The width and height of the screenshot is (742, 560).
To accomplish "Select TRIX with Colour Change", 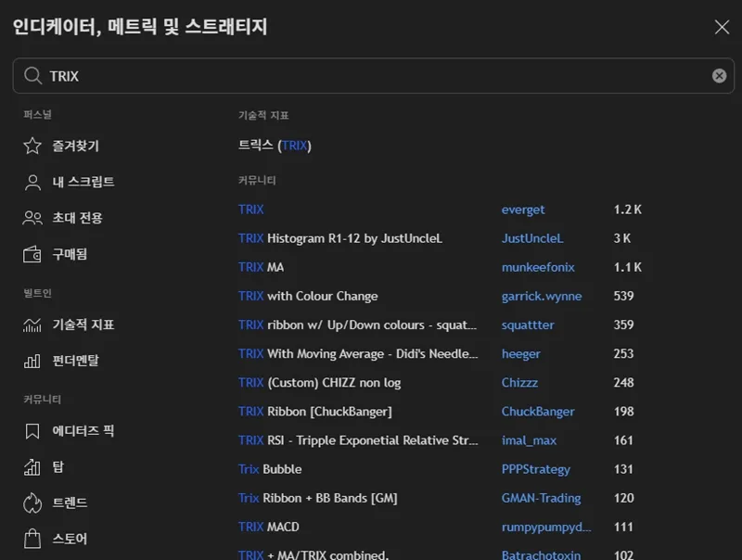I will 308,296.
